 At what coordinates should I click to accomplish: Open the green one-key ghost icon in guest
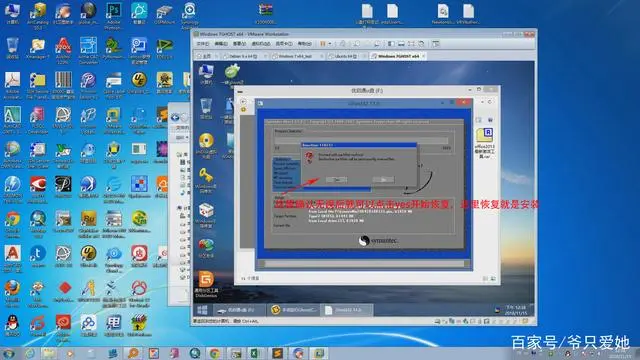[x=232, y=72]
